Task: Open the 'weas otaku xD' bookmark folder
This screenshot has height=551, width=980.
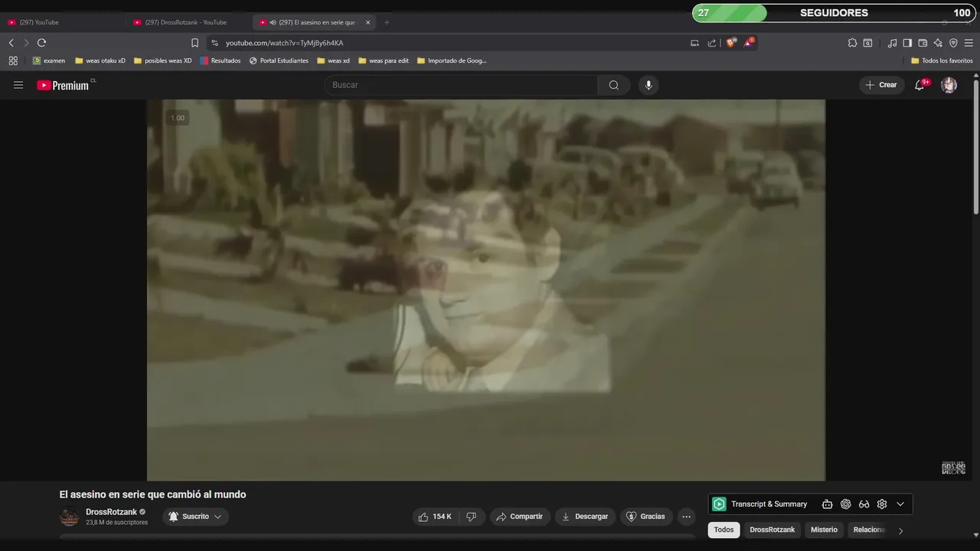Action: click(100, 60)
